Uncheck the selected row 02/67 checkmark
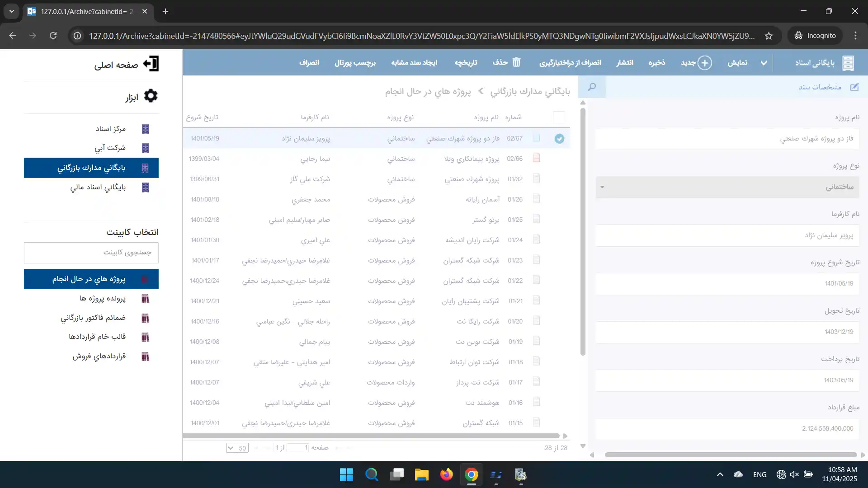 [559, 139]
